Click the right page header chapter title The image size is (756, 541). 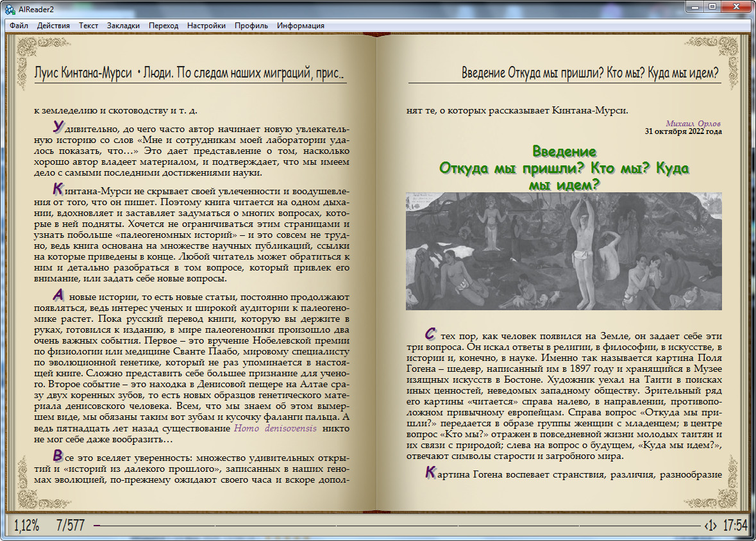pyautogui.click(x=590, y=73)
